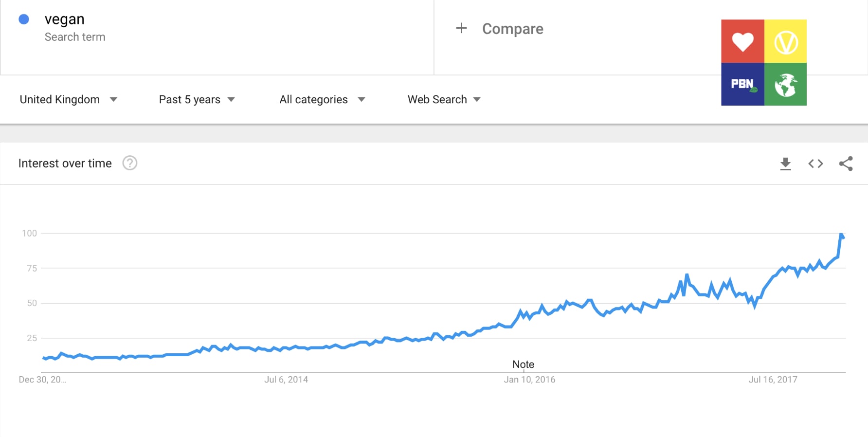868x437 pixels.
Task: Click the blue PBN logo tile
Action: (x=742, y=84)
